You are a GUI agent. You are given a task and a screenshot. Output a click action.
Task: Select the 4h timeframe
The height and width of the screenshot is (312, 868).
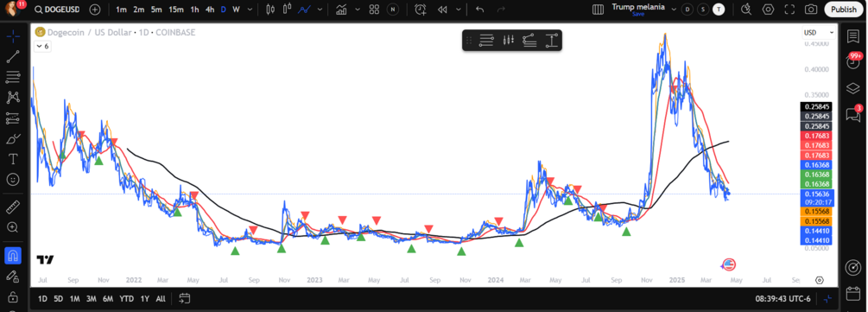[210, 10]
